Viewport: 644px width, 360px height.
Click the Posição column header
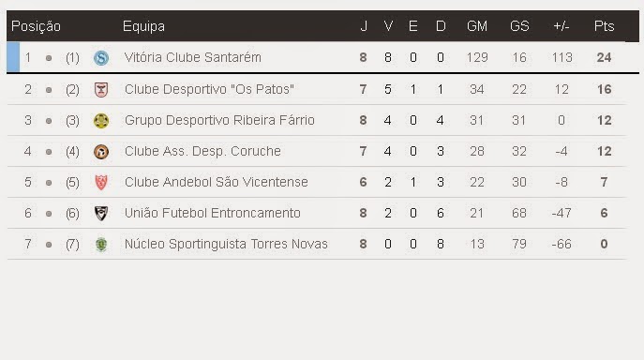pos(36,26)
